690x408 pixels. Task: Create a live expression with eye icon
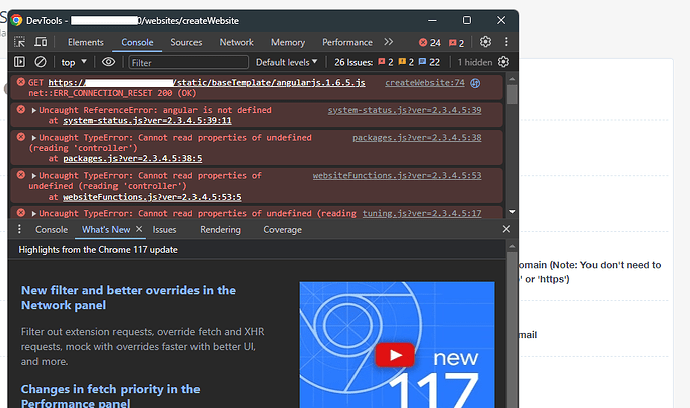point(108,62)
